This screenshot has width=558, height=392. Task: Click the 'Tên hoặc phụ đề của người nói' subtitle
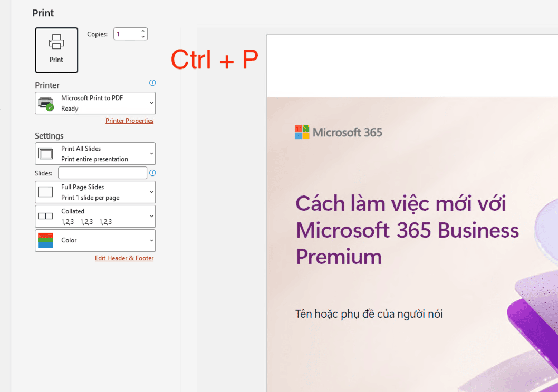pyautogui.click(x=369, y=314)
